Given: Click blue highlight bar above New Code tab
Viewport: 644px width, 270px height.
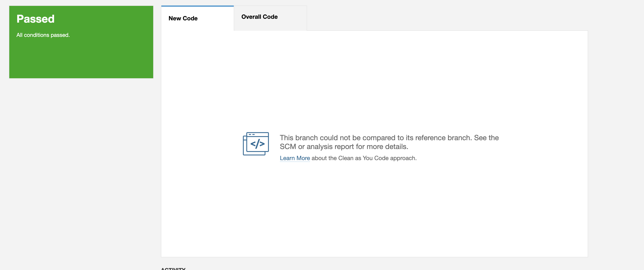Looking at the screenshot, I should tap(197, 6).
